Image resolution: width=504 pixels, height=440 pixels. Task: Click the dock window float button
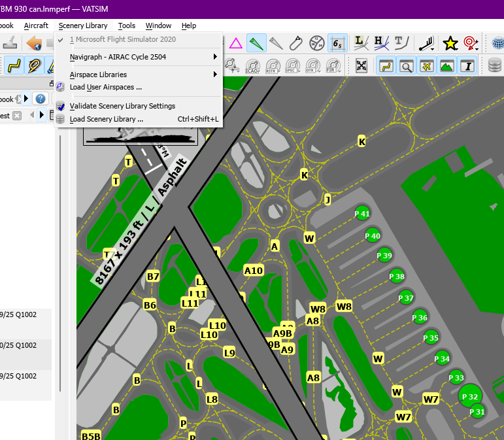tap(52, 84)
